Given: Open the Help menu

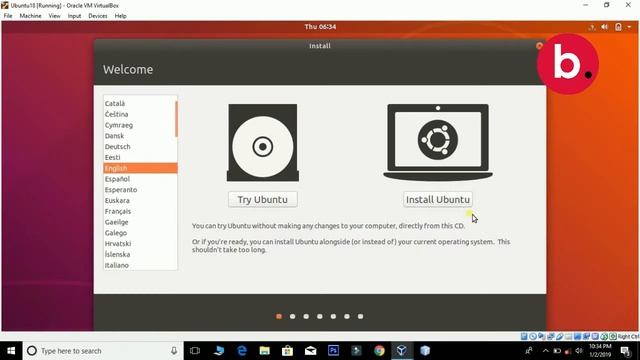Looking at the screenshot, I should click(x=120, y=16).
